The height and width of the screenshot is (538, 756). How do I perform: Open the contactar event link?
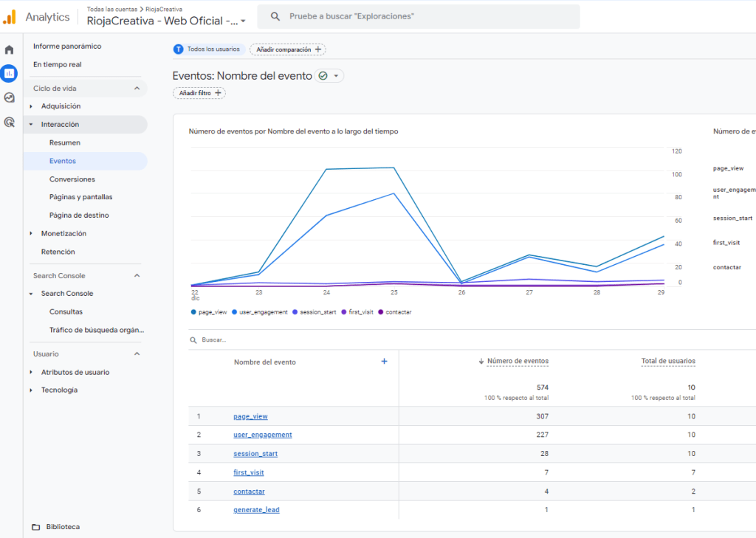coord(249,492)
